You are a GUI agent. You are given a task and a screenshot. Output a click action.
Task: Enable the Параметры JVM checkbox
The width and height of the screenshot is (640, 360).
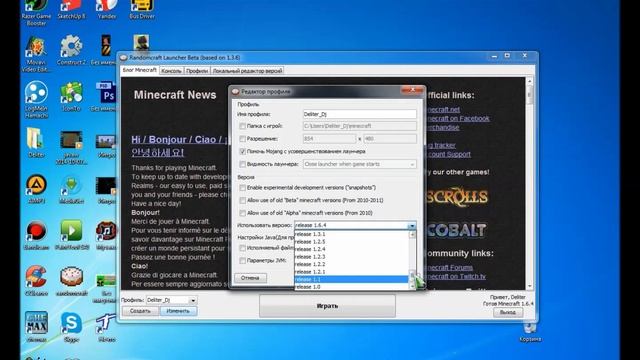242,261
